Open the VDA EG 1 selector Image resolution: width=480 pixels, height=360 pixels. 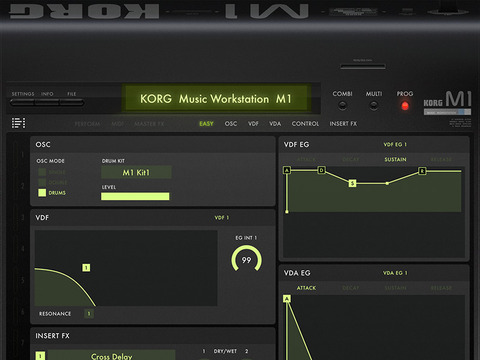coord(395,273)
